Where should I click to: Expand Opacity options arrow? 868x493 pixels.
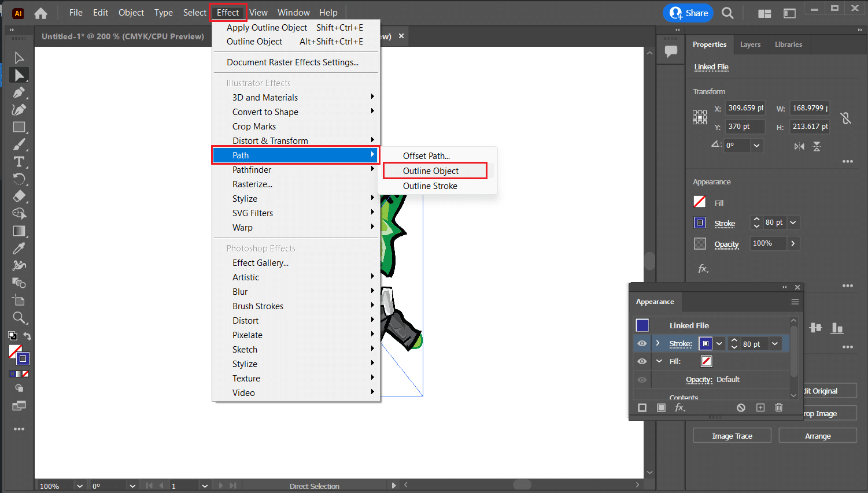[x=793, y=243]
